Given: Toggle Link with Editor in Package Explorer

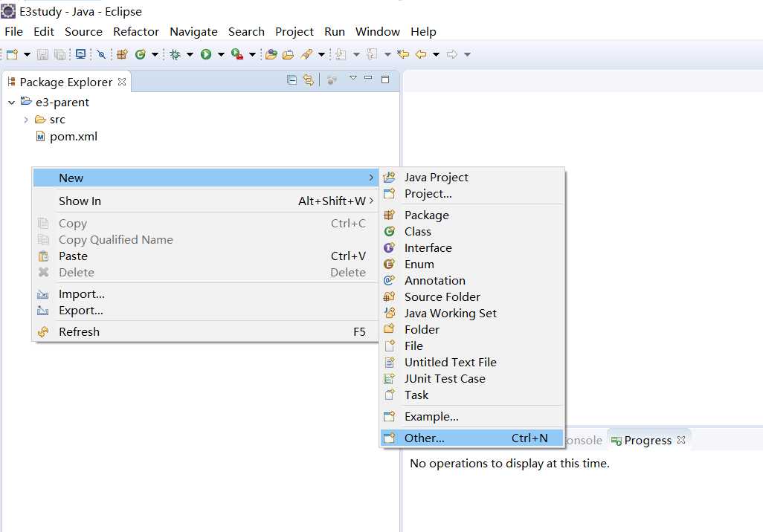Looking at the screenshot, I should pyautogui.click(x=309, y=80).
